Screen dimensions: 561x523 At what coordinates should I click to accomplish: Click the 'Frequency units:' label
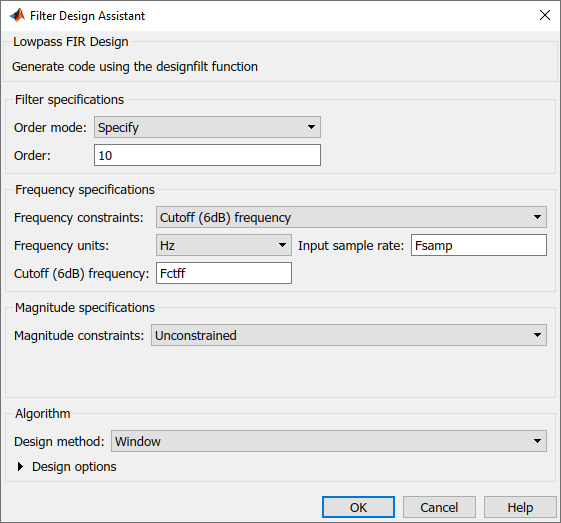[61, 246]
